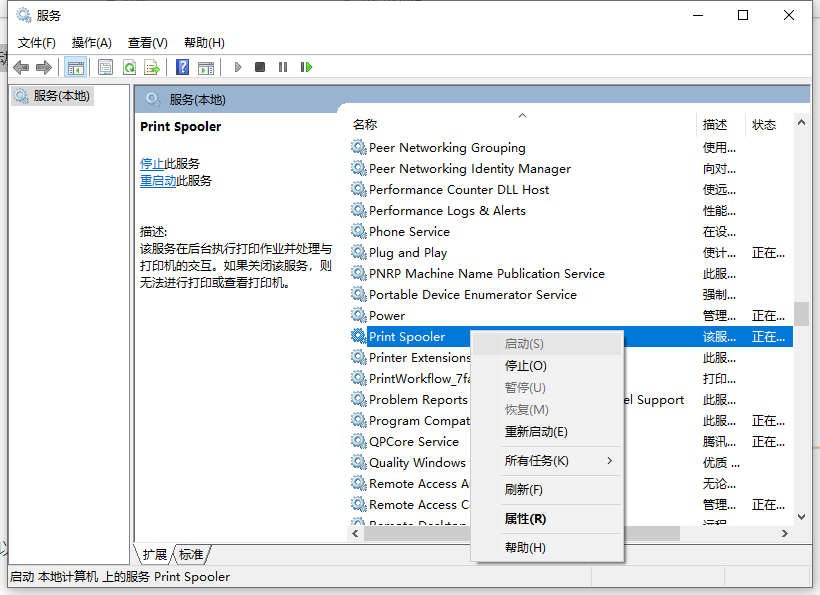Select the Remote Access C service row

[410, 505]
